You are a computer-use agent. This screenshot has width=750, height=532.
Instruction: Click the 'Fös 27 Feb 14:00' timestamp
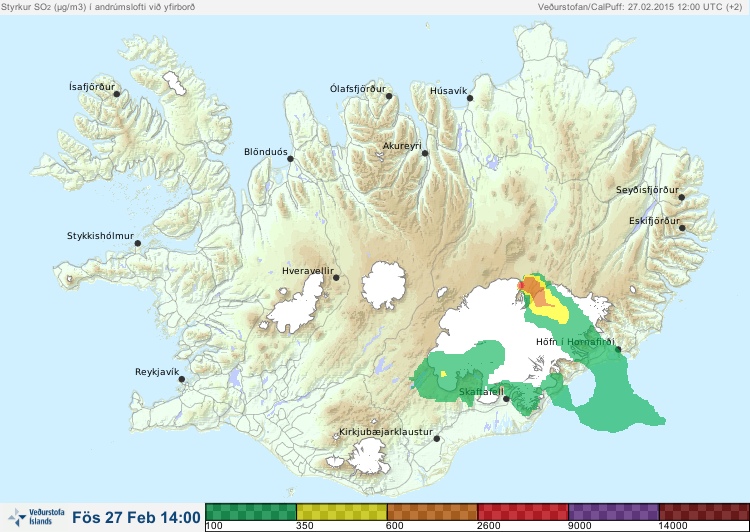(x=136, y=517)
